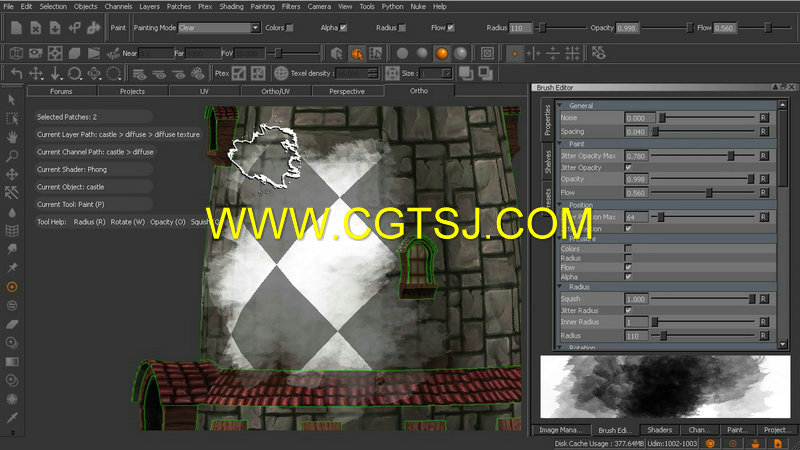The width and height of the screenshot is (800, 450).
Task: Uncheck Jitter Opacity in Brush Editor
Action: [x=628, y=167]
